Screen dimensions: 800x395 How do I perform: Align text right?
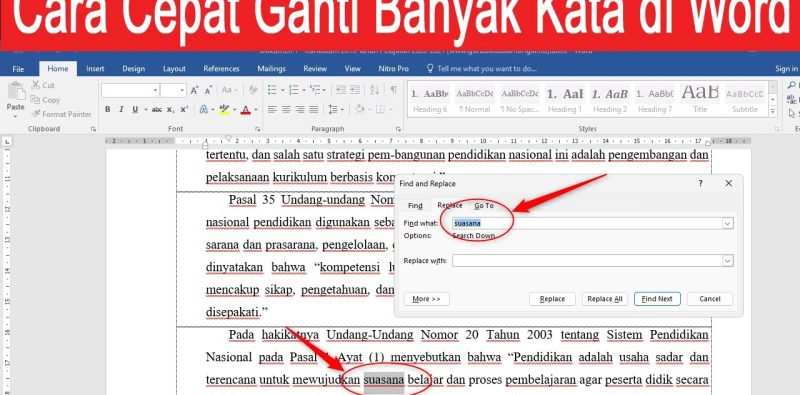click(300, 109)
